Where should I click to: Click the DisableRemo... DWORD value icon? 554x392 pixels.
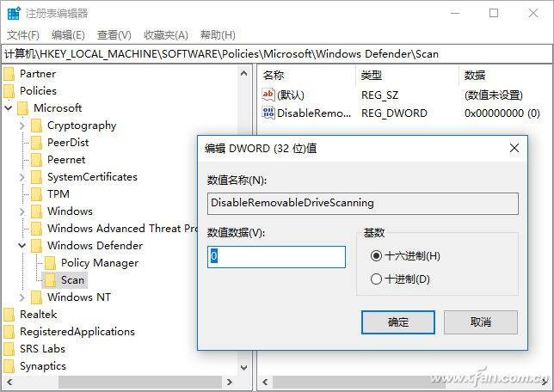tap(268, 113)
